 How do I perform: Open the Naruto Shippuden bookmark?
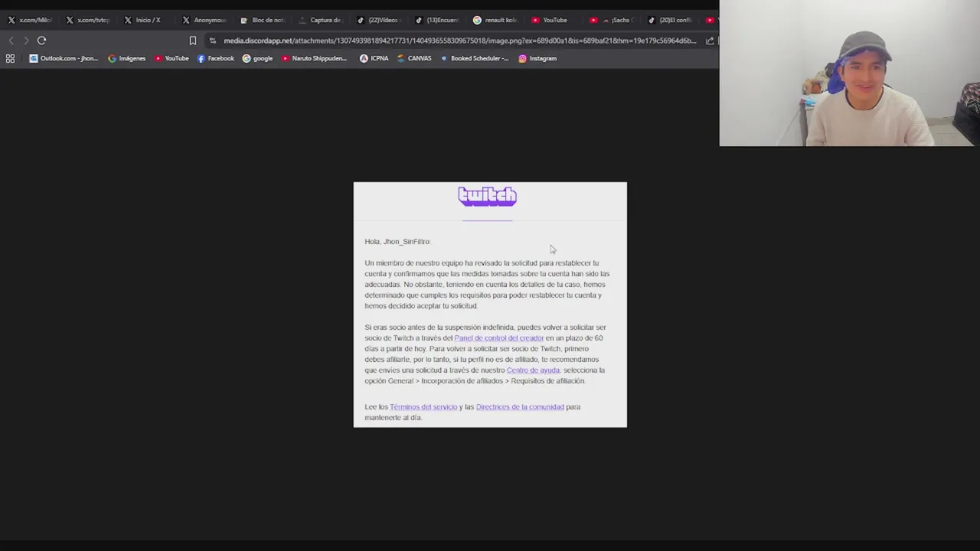coord(314,58)
